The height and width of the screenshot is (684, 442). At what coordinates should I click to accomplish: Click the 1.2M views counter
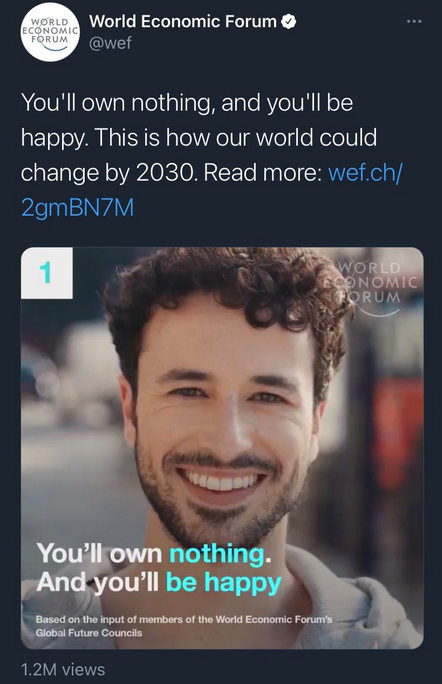click(63, 670)
